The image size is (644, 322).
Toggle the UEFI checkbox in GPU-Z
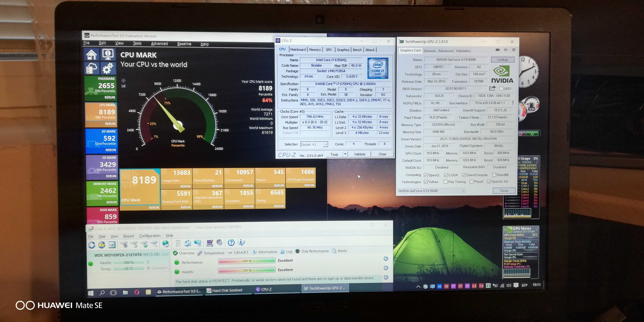[x=501, y=88]
